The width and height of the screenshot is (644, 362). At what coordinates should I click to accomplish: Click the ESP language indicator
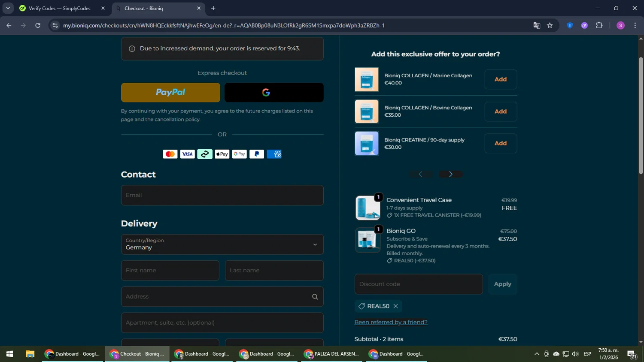[587, 354]
